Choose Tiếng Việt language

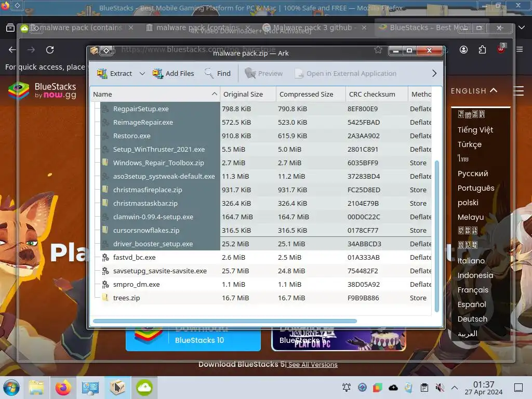tap(475, 129)
